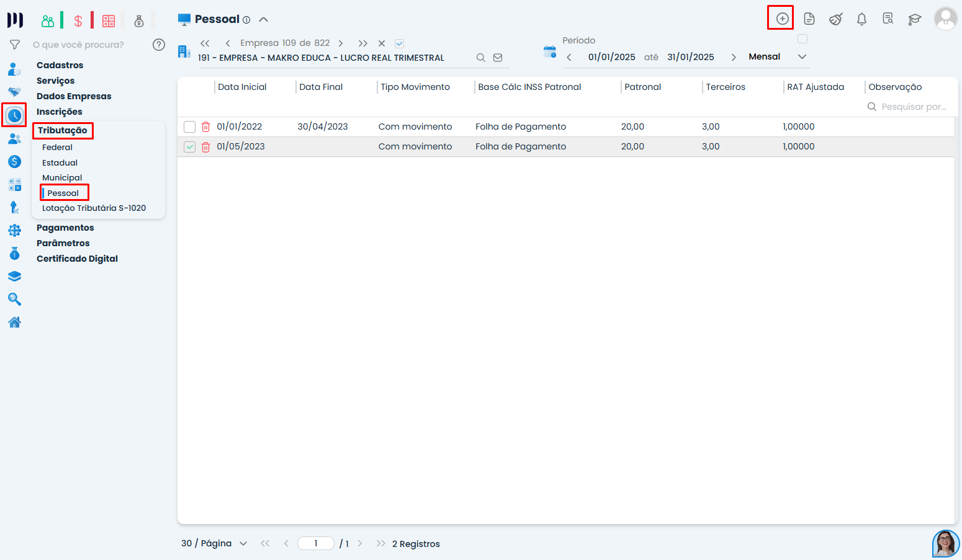Uncheck the 01/05/2023 row checkbox

coord(190,147)
